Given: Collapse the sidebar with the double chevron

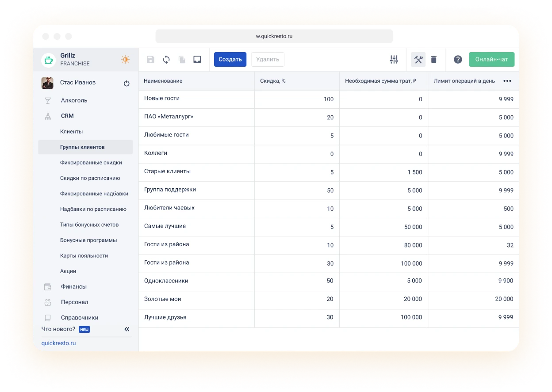Looking at the screenshot, I should [x=127, y=329].
